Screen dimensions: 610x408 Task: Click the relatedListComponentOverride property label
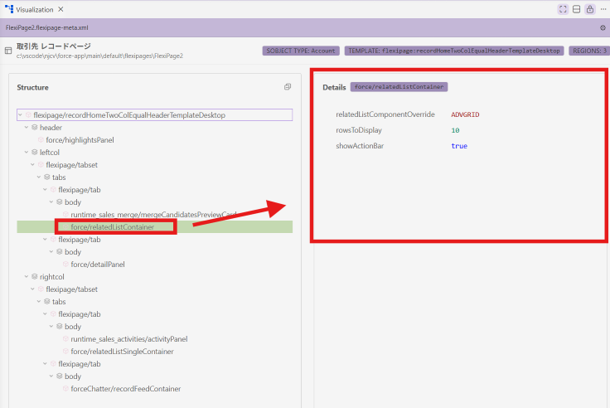click(x=385, y=114)
